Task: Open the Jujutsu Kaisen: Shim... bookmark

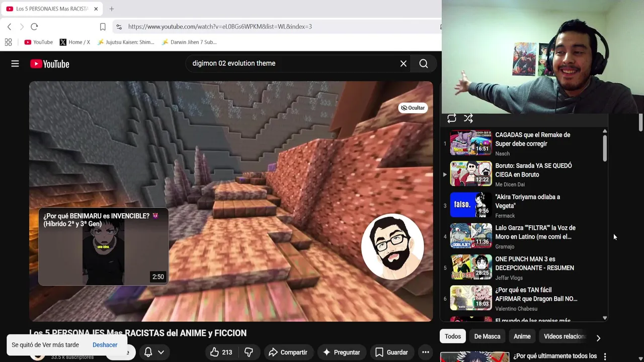Action: pos(126,42)
